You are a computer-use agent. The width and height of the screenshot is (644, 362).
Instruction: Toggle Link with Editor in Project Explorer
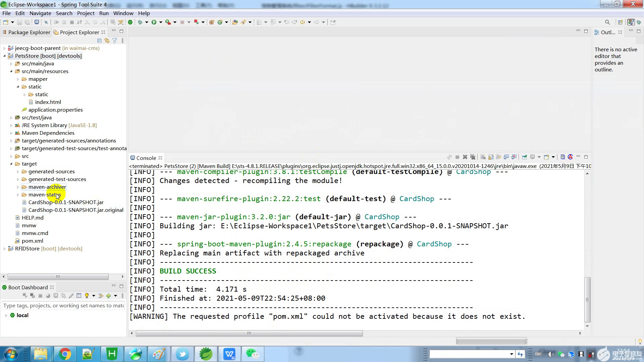tap(107, 41)
